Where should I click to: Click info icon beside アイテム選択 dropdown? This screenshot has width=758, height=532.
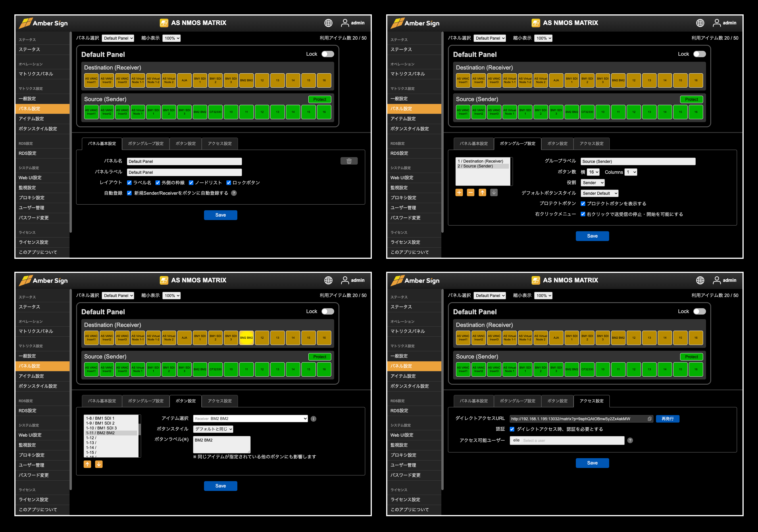[313, 419]
